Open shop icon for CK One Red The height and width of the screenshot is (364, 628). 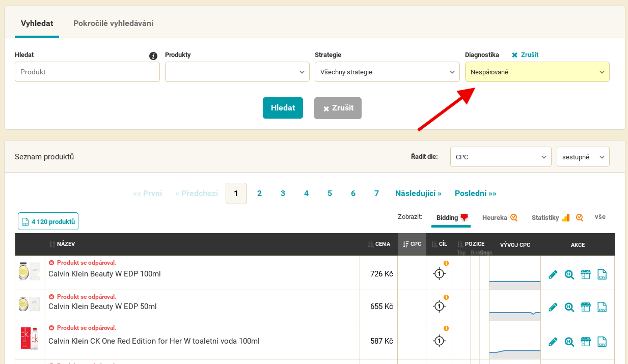586,342
